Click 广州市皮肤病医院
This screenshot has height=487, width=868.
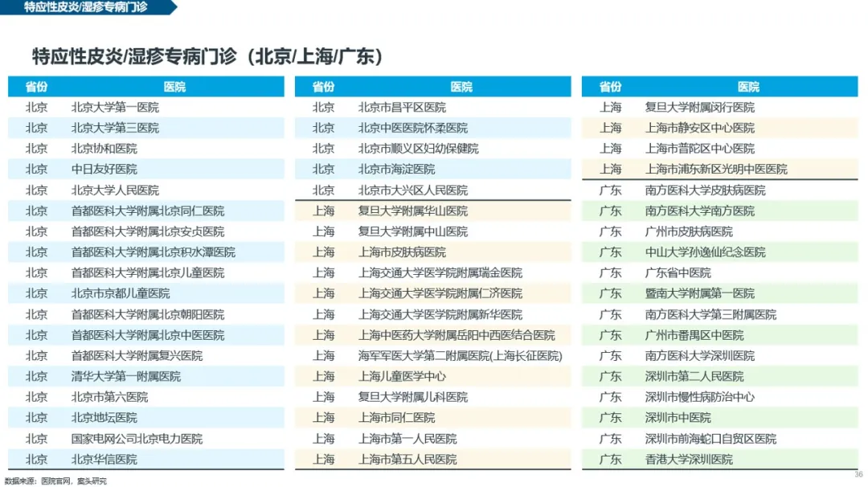[689, 231]
